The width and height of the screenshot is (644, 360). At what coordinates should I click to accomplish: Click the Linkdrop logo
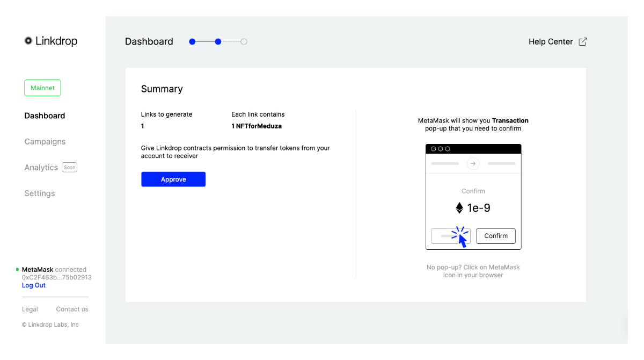click(x=51, y=41)
